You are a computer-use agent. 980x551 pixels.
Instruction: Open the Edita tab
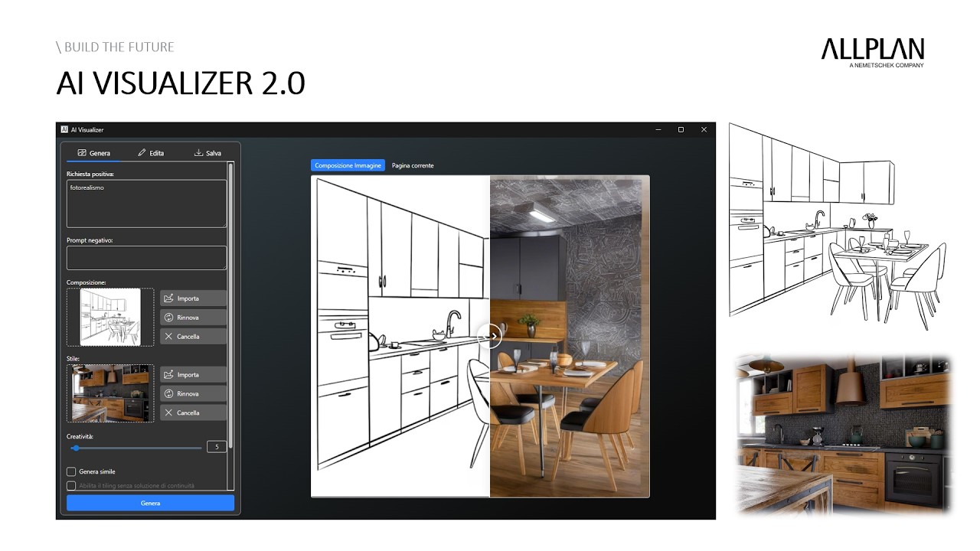pos(151,153)
